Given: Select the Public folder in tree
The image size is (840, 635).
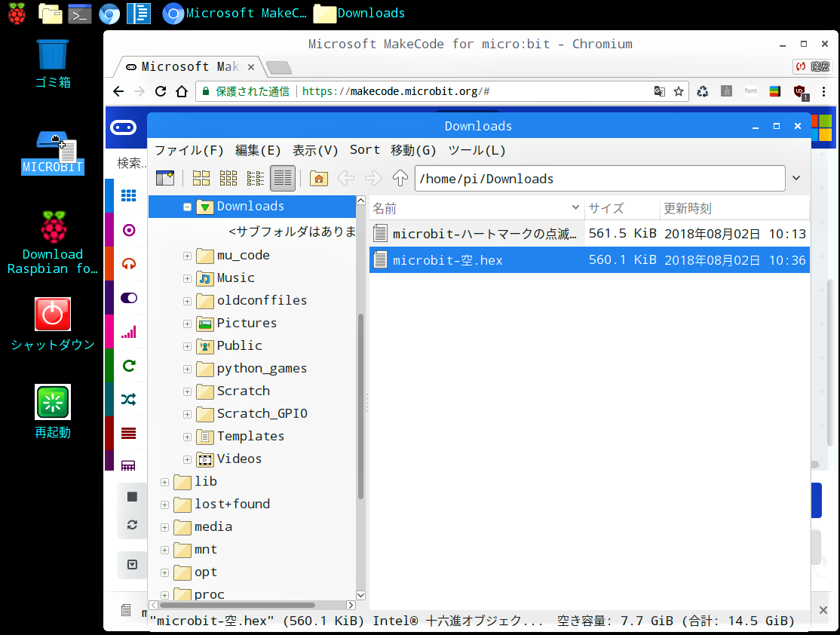Looking at the screenshot, I should pyautogui.click(x=229, y=346).
